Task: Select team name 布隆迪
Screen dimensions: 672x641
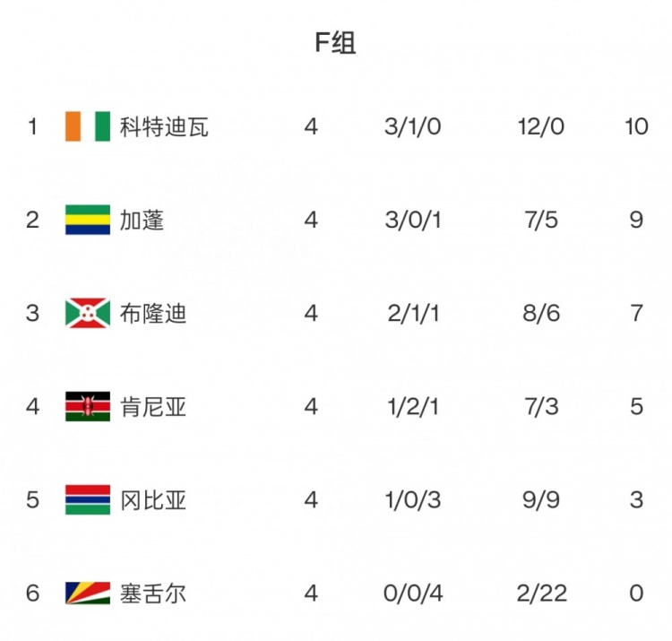Action: 152,313
